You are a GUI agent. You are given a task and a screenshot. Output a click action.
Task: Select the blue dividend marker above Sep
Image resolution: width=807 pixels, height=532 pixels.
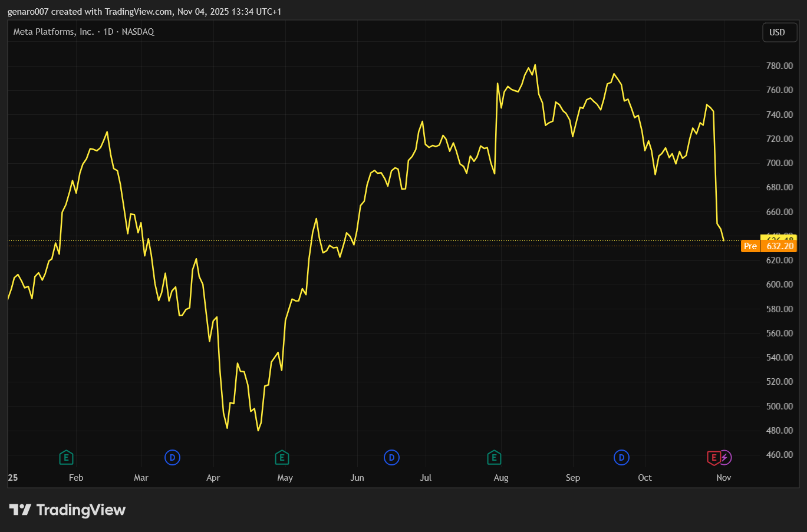click(x=621, y=457)
